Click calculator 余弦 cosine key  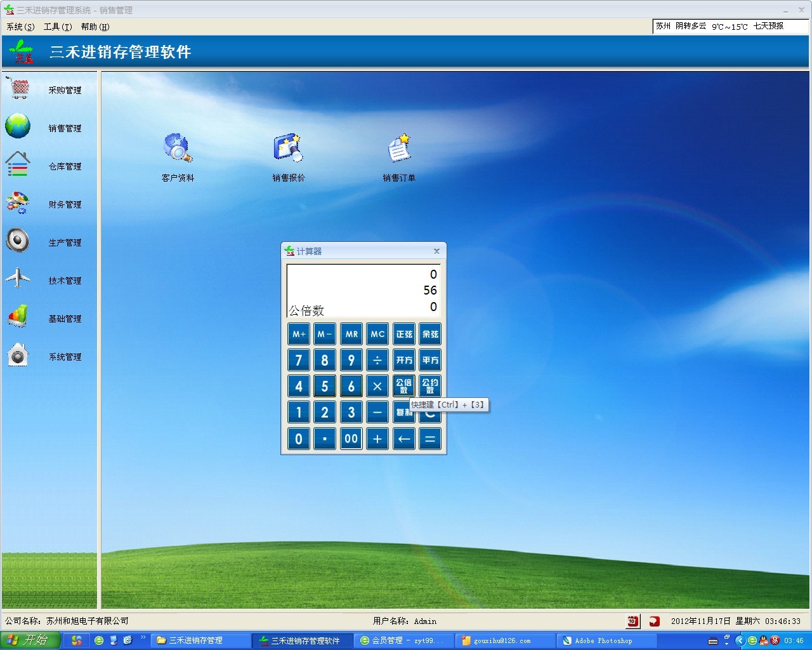[x=430, y=334]
